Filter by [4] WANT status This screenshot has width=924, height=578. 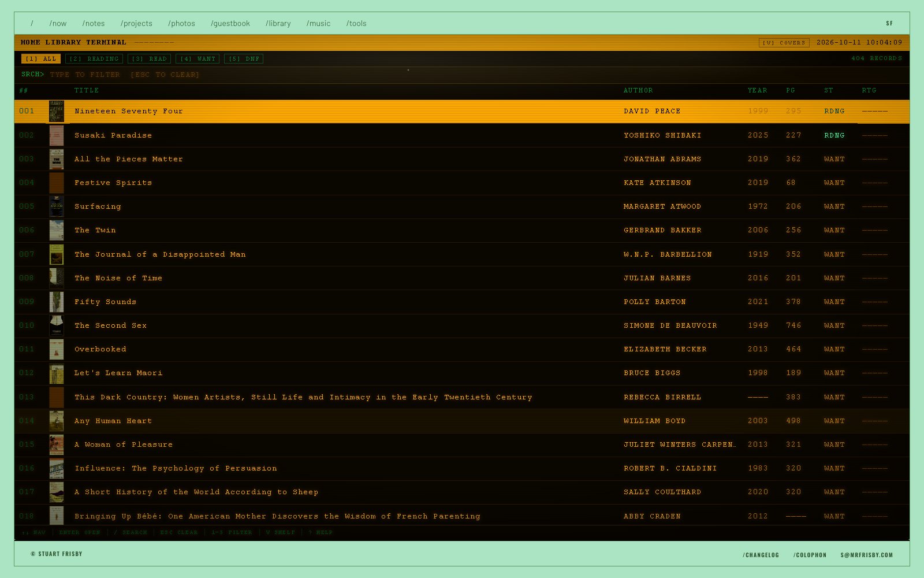click(198, 59)
